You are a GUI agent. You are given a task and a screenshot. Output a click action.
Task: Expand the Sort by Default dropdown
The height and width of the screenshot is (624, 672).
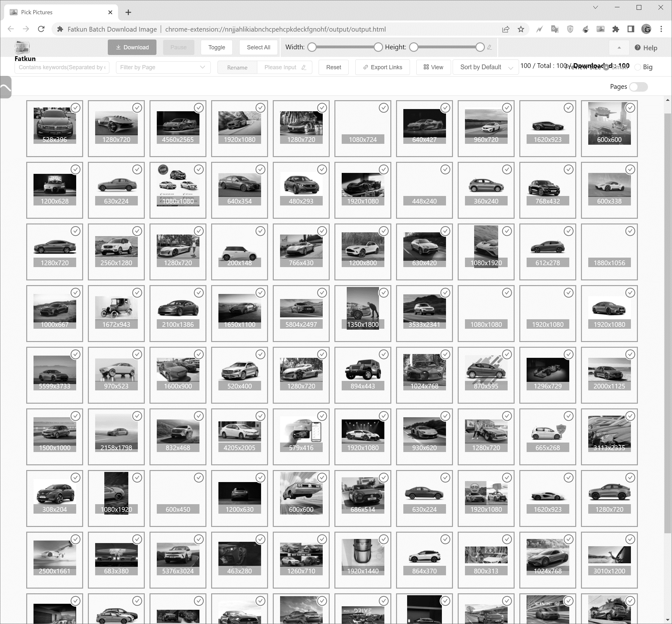pos(485,67)
